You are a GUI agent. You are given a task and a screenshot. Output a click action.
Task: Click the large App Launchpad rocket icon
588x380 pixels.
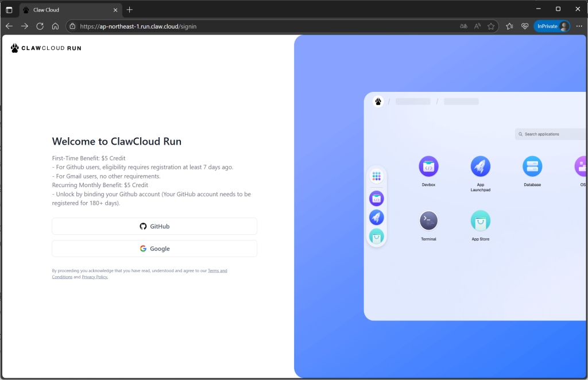click(x=481, y=166)
